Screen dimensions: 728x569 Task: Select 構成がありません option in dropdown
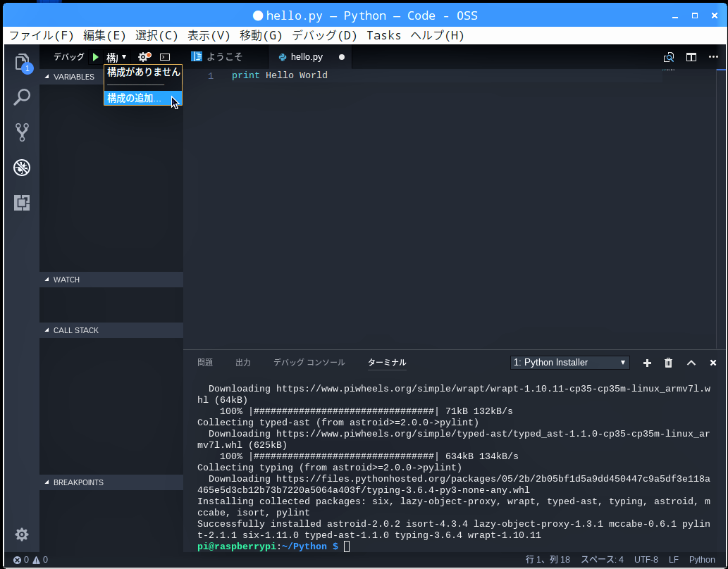tap(143, 72)
